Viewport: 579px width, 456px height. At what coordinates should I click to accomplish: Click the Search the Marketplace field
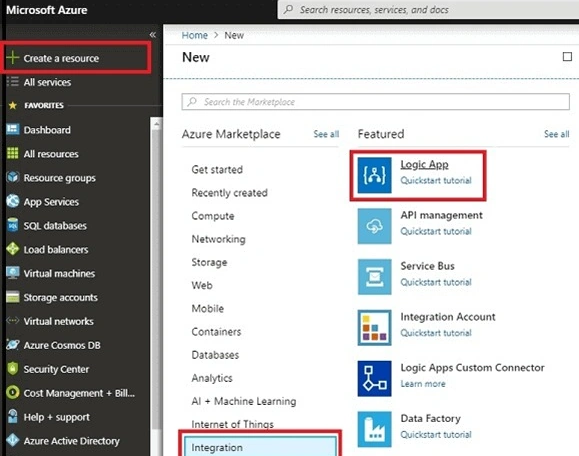(x=375, y=102)
